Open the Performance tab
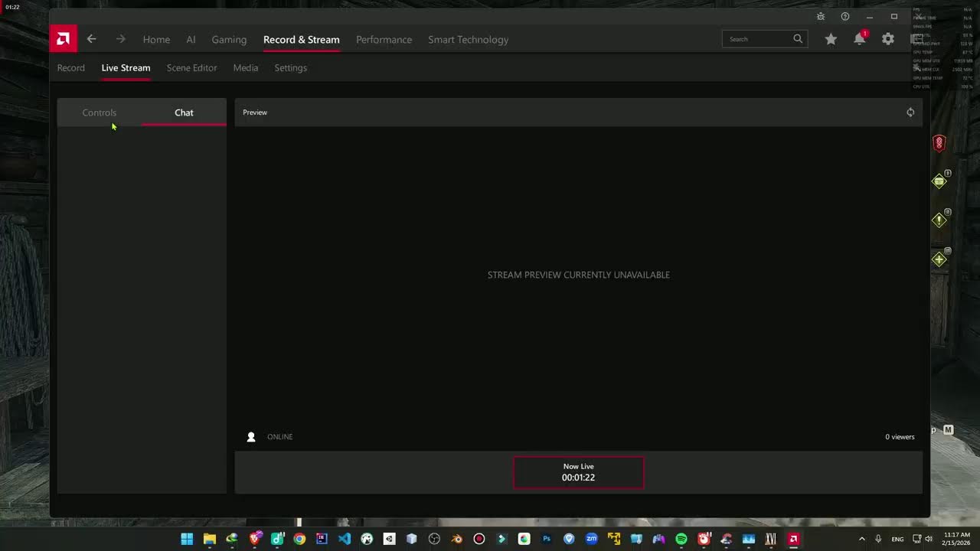This screenshot has width=980, height=551. pos(384,40)
